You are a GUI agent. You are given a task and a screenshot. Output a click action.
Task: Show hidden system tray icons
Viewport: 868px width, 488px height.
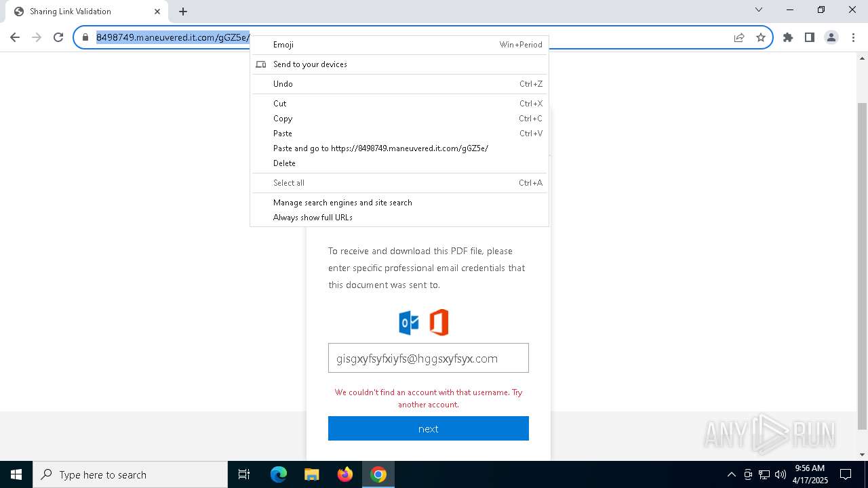(731, 474)
